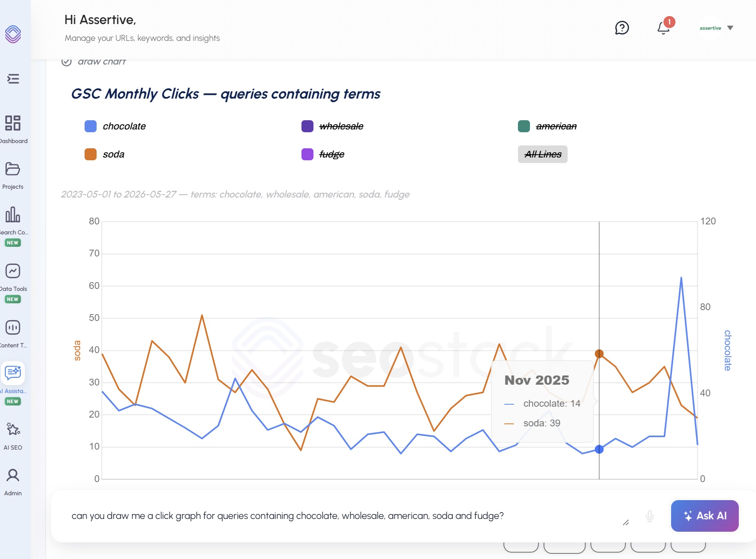The width and height of the screenshot is (756, 559).
Task: Click the NEW badge under Search Console
Action: tap(13, 243)
